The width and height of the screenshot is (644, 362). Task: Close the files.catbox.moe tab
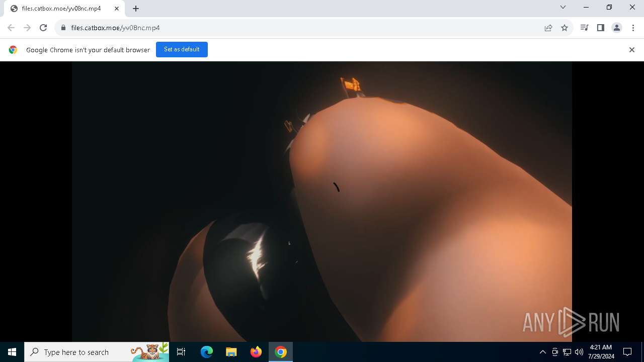pos(117,9)
